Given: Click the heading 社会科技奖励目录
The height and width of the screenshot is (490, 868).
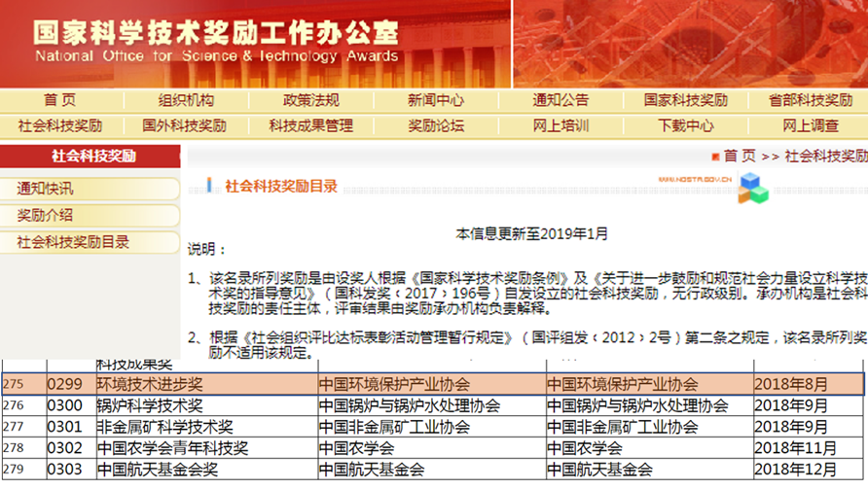Looking at the screenshot, I should pyautogui.click(x=281, y=187).
